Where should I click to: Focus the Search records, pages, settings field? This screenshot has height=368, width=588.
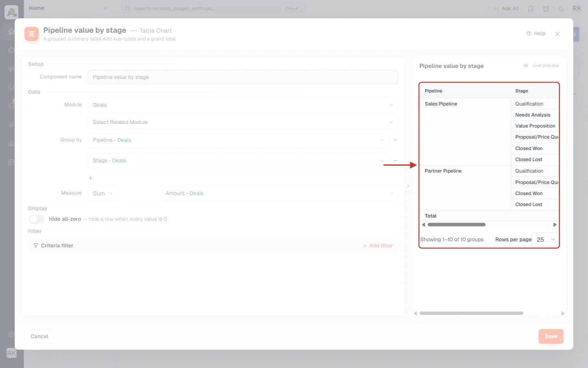tap(212, 9)
